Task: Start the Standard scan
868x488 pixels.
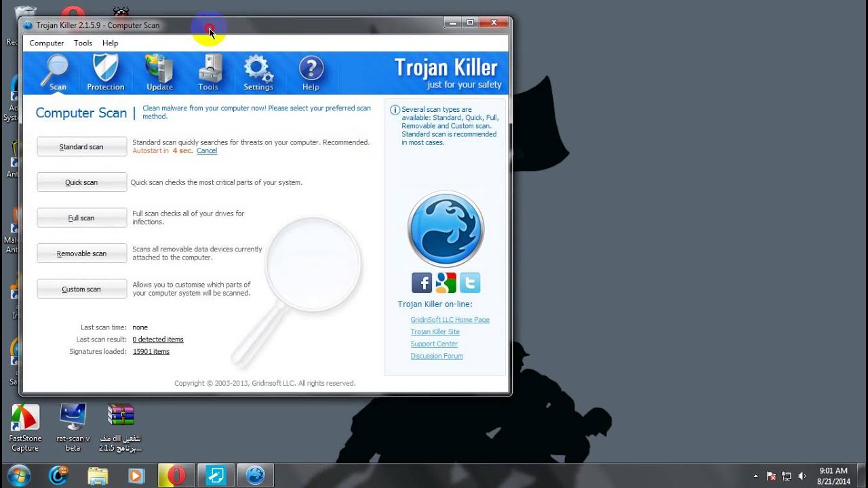Action: click(81, 146)
